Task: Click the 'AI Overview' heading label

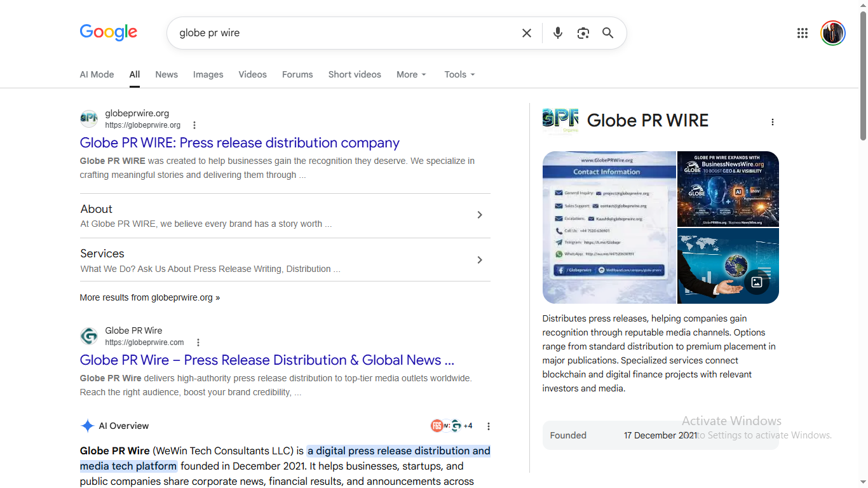Action: point(124,426)
